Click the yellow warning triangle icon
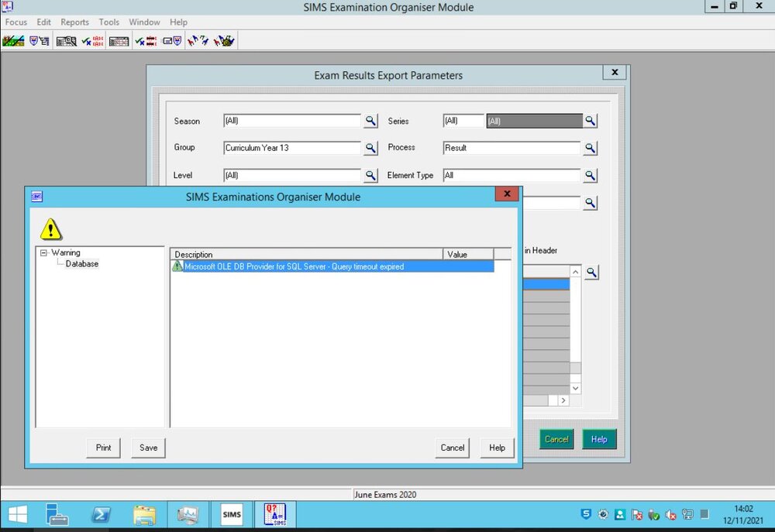This screenshot has width=775, height=532. click(x=51, y=229)
